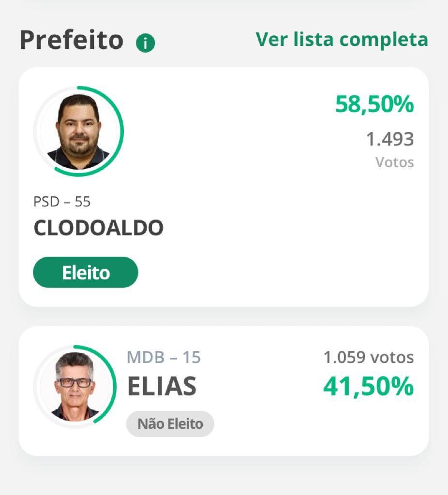448x495 pixels.
Task: Click the PSD – 55 party label
Action: [x=62, y=202]
